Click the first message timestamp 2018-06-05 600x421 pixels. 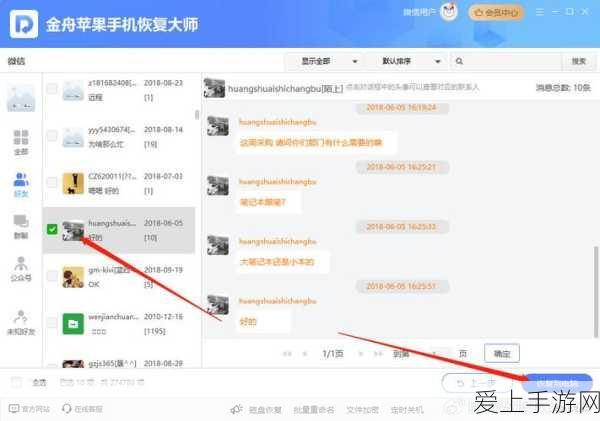coord(401,108)
